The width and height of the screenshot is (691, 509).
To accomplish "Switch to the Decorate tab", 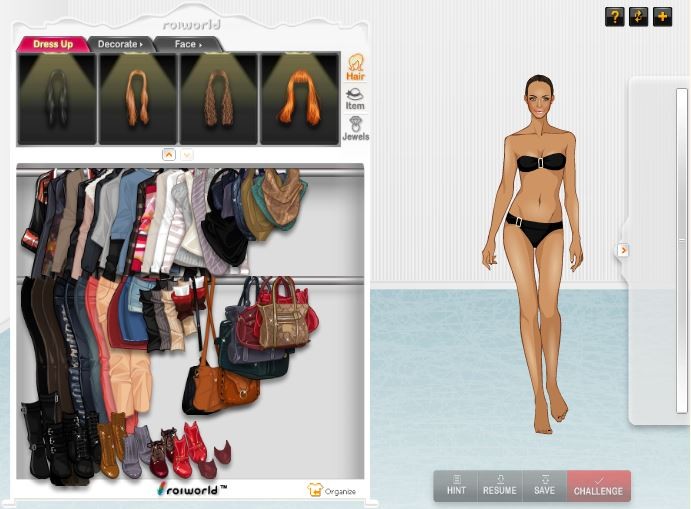I will point(120,44).
